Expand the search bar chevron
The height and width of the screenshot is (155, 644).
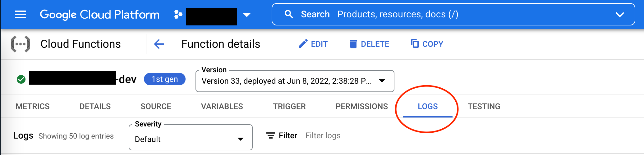620,15
